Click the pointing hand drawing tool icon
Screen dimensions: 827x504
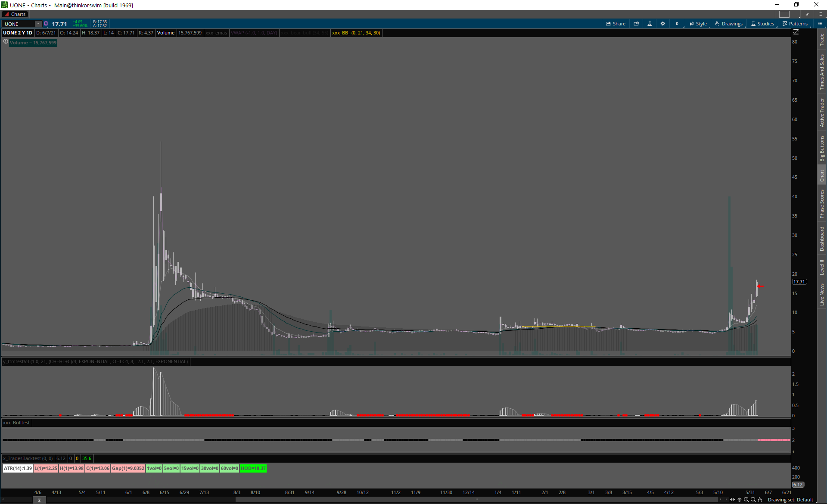760,500
